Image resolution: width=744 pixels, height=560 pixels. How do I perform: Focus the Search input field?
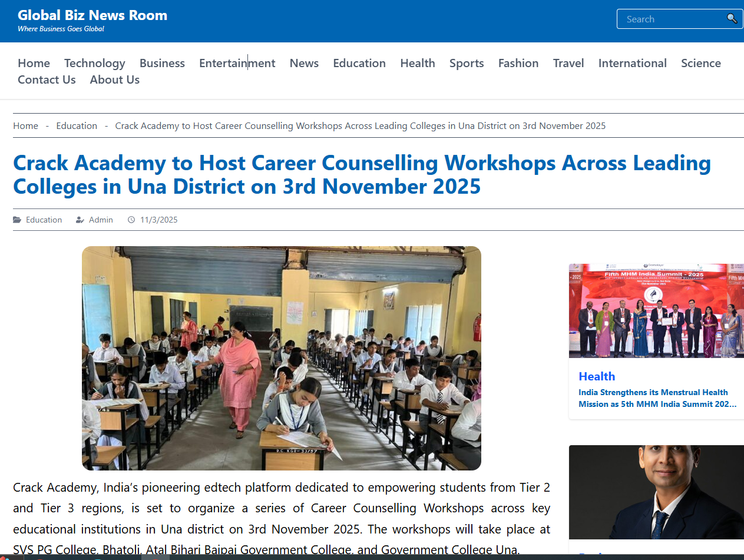click(672, 19)
